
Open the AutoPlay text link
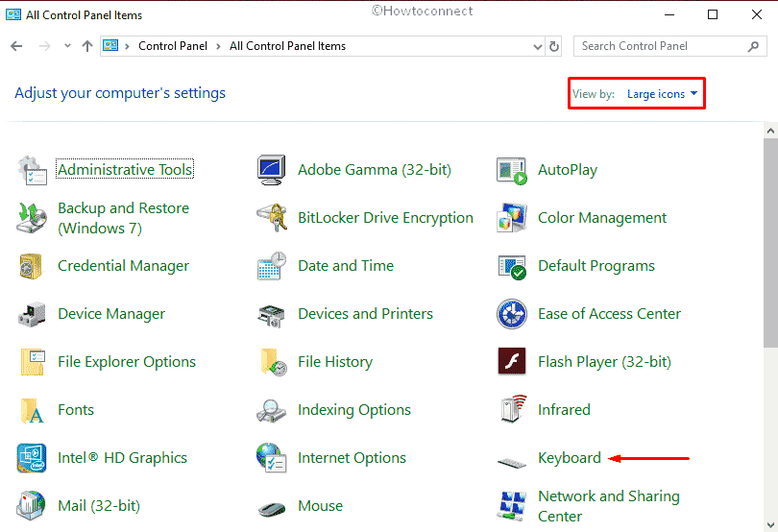pyautogui.click(x=568, y=170)
